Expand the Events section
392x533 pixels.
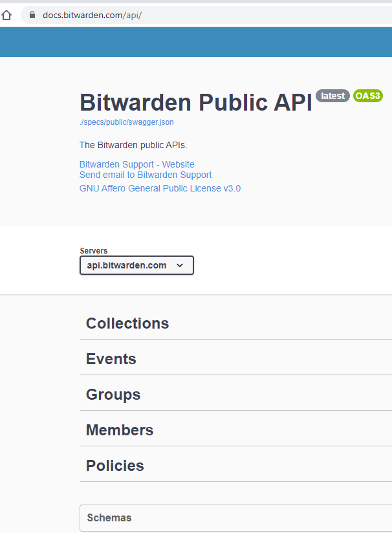[235, 359]
